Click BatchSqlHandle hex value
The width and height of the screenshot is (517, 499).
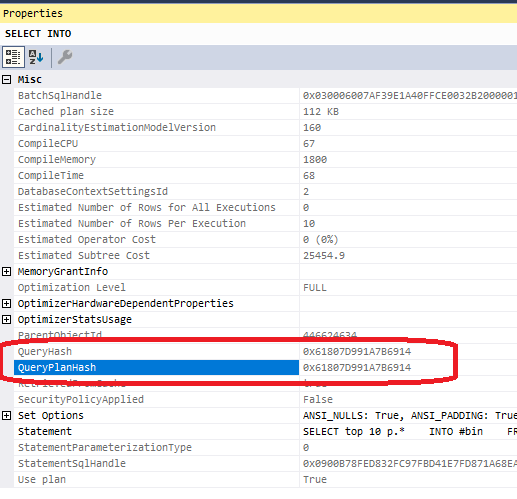click(410, 96)
